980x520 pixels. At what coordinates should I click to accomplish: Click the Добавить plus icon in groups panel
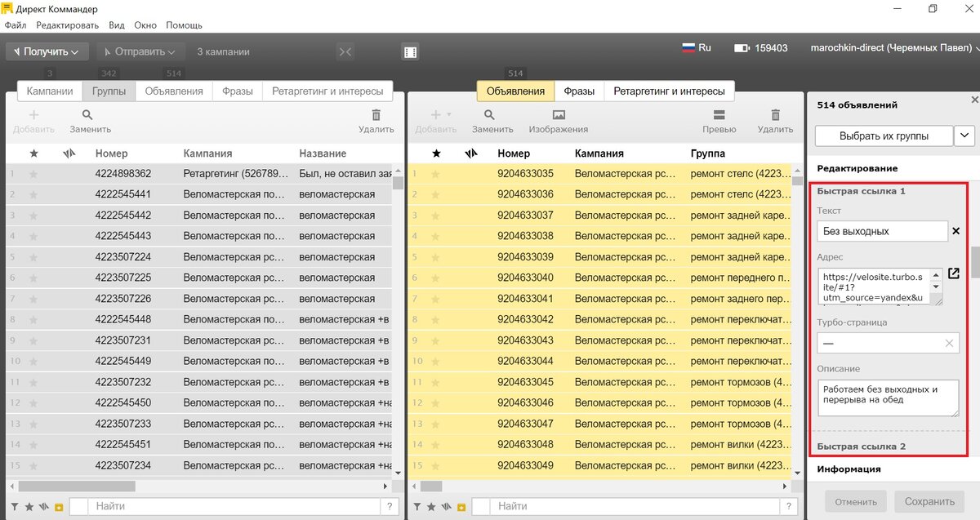(33, 115)
